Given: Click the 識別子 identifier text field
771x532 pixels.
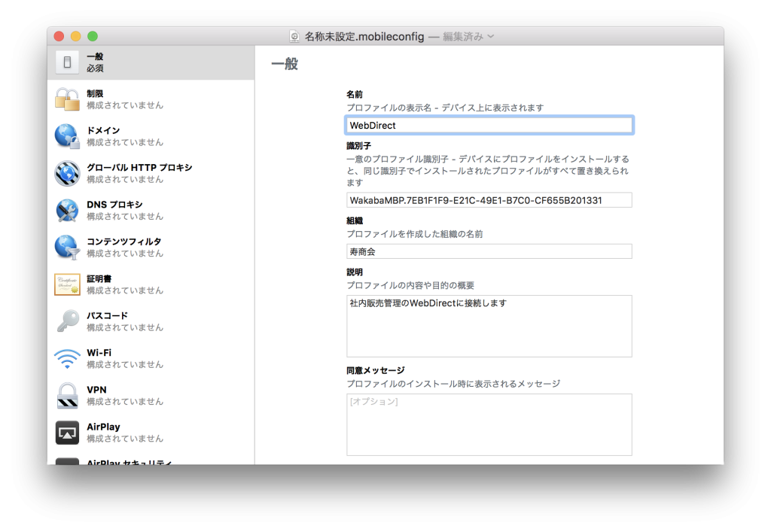Looking at the screenshot, I should tap(489, 199).
